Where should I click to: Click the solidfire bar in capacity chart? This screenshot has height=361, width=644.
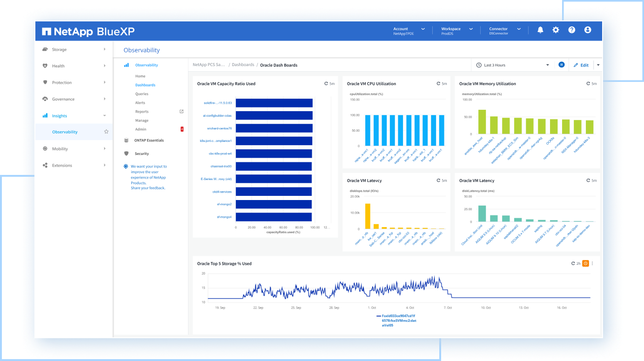coord(274,103)
